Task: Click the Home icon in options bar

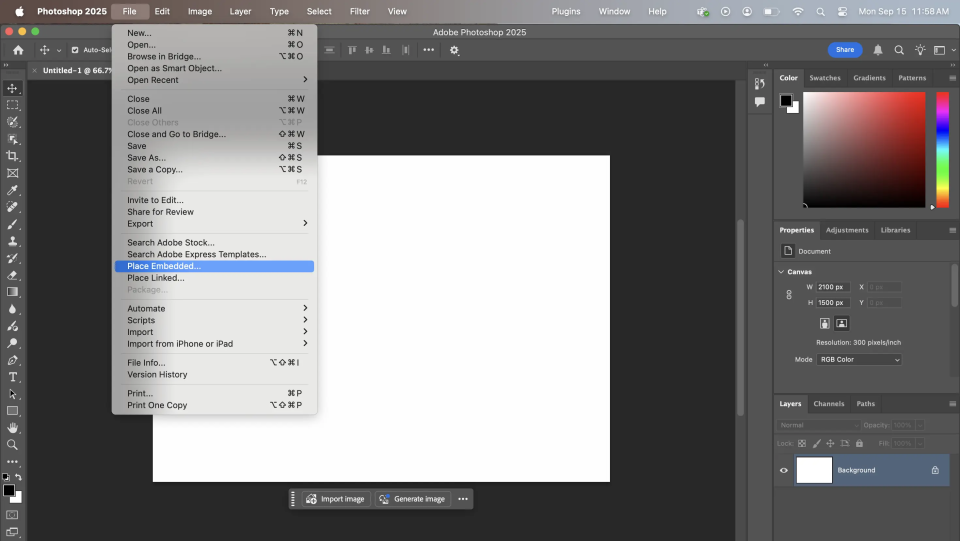Action: click(x=18, y=50)
